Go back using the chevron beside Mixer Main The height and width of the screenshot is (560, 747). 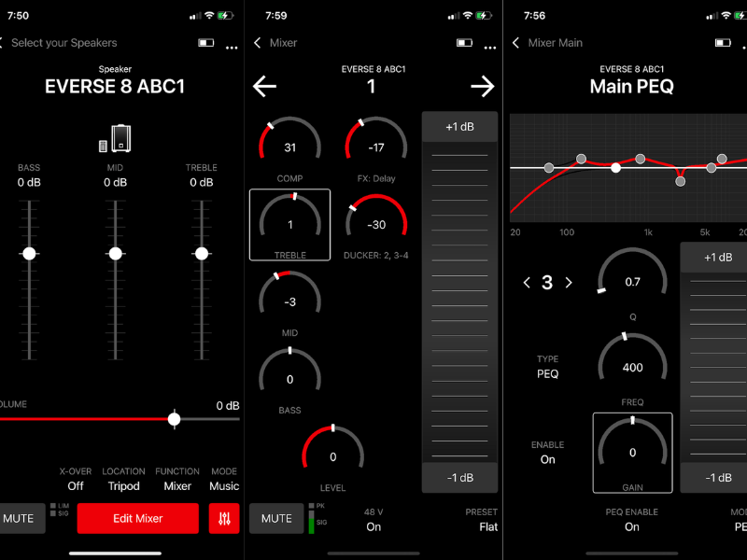tap(516, 43)
